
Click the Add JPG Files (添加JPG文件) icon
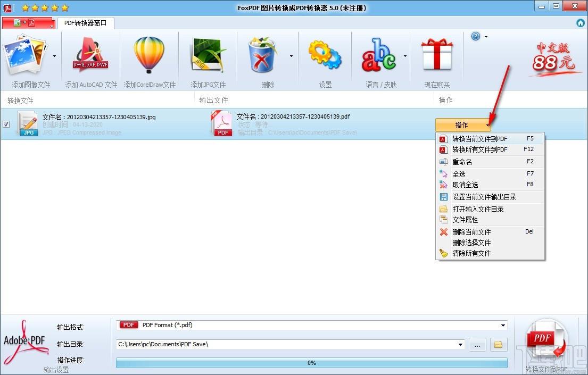208,55
